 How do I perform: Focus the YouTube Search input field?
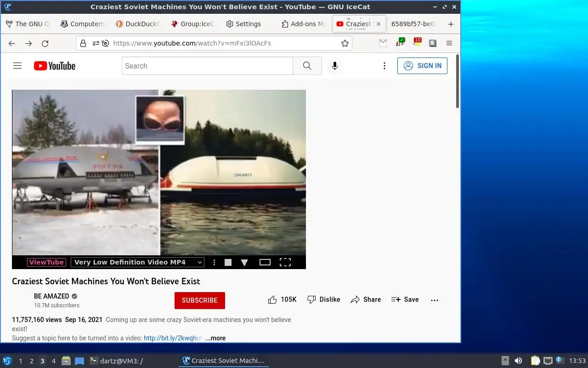point(207,66)
